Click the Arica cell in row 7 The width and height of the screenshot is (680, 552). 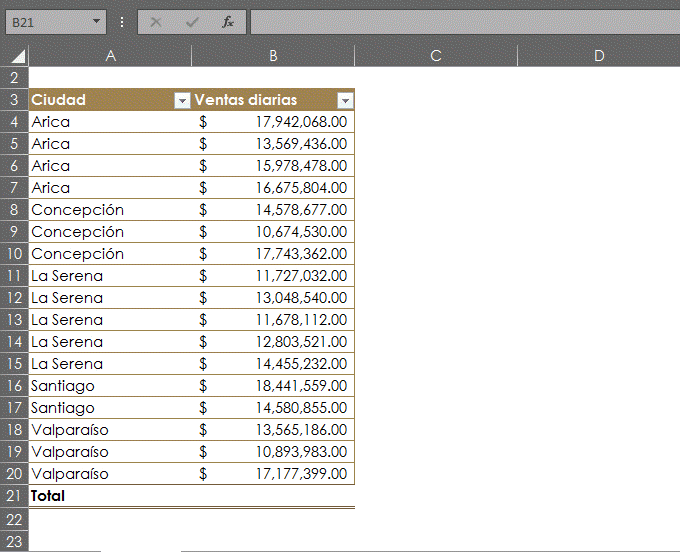pyautogui.click(x=110, y=188)
